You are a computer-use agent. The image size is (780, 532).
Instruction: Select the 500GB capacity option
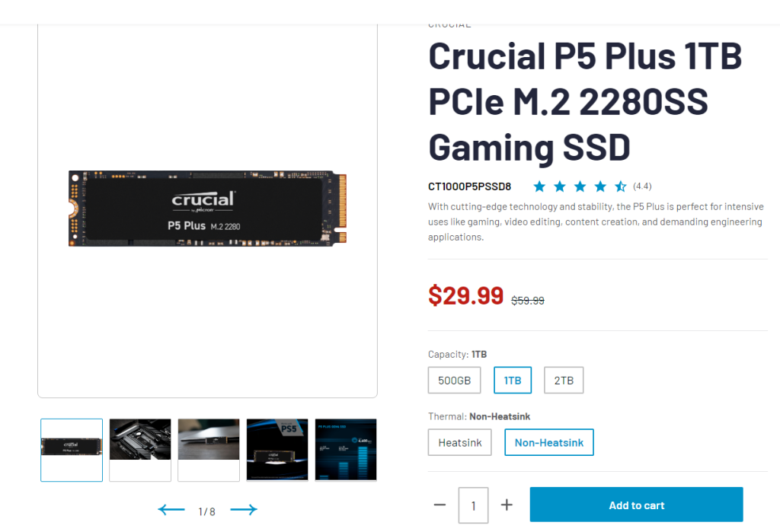pos(454,381)
